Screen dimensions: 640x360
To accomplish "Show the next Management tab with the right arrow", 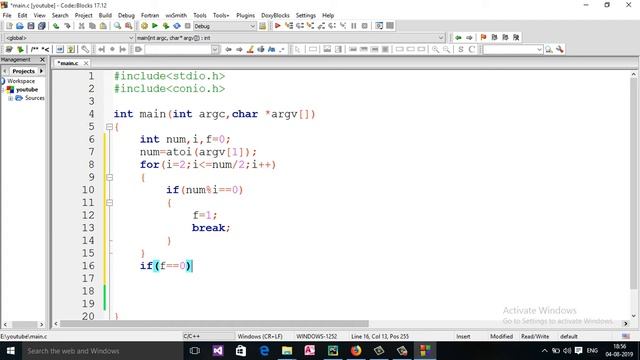I will (41, 71).
